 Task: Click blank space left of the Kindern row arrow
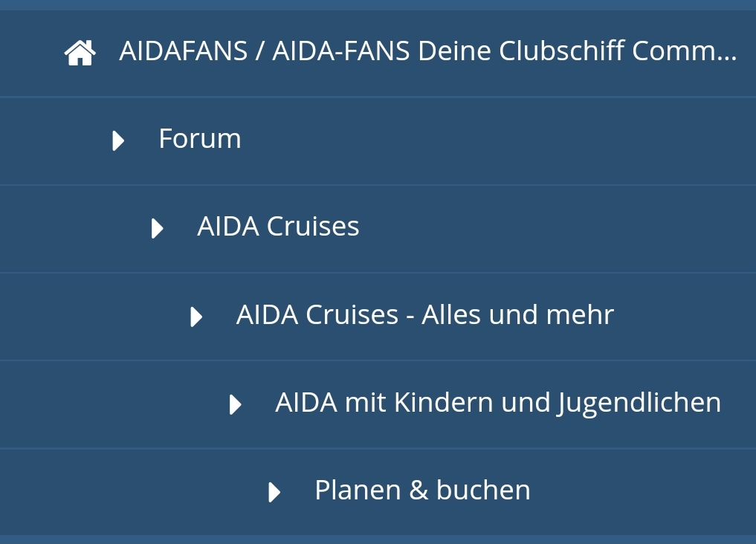[112, 404]
